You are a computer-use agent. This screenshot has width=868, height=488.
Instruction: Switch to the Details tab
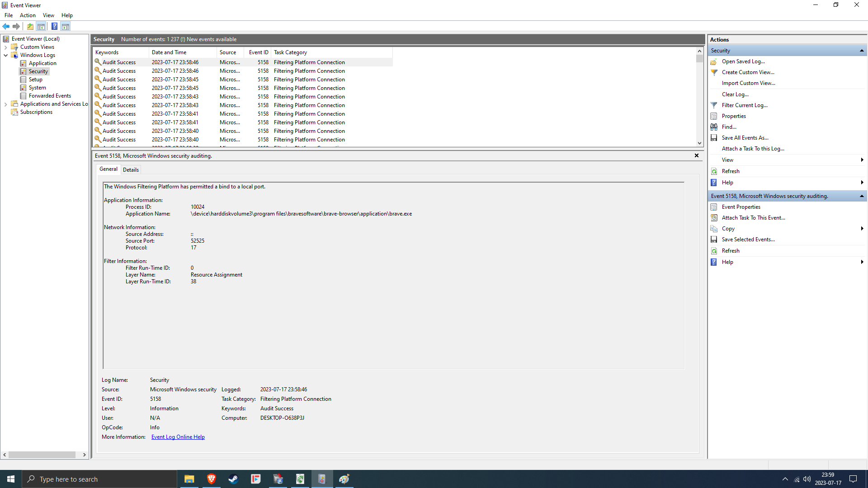pyautogui.click(x=131, y=170)
